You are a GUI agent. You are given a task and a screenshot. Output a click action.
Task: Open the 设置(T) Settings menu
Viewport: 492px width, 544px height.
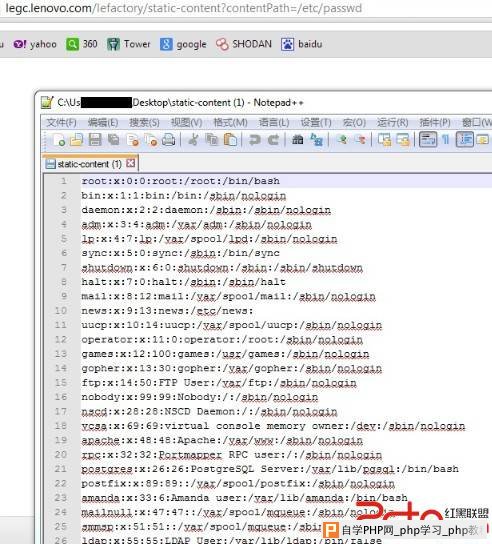(x=316, y=122)
